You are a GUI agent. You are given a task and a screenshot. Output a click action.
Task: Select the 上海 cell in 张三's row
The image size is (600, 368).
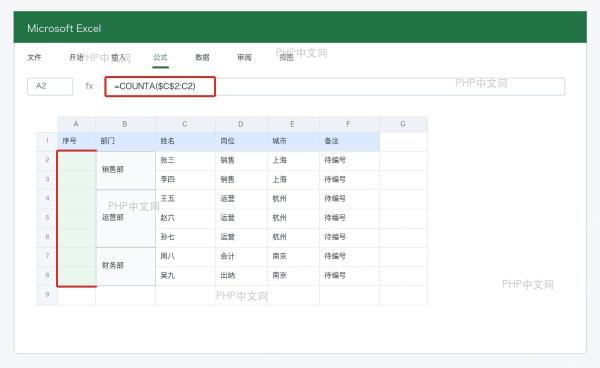(x=293, y=160)
